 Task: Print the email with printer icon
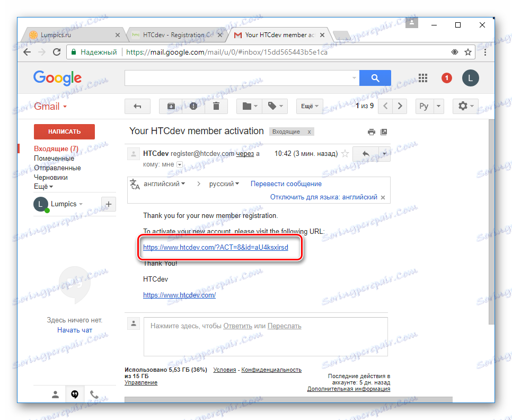(371, 132)
